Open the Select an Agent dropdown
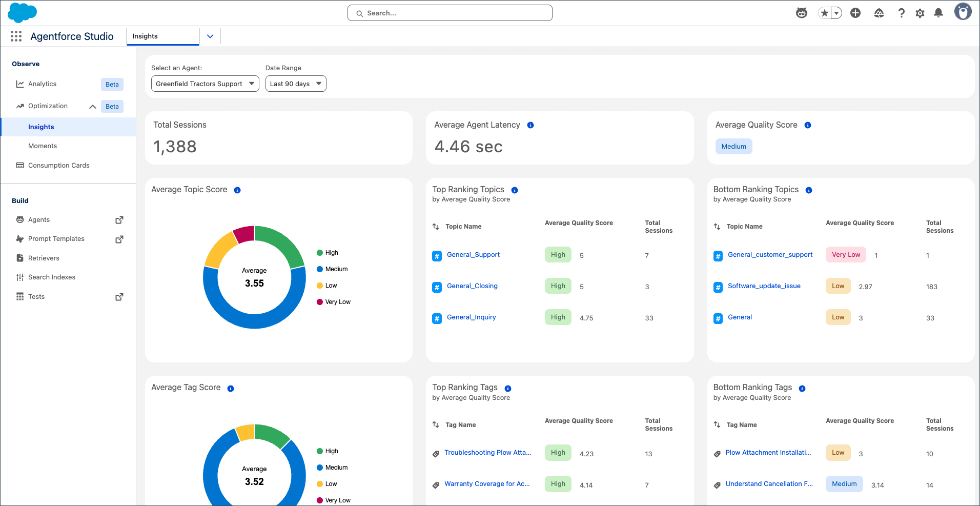 (205, 84)
